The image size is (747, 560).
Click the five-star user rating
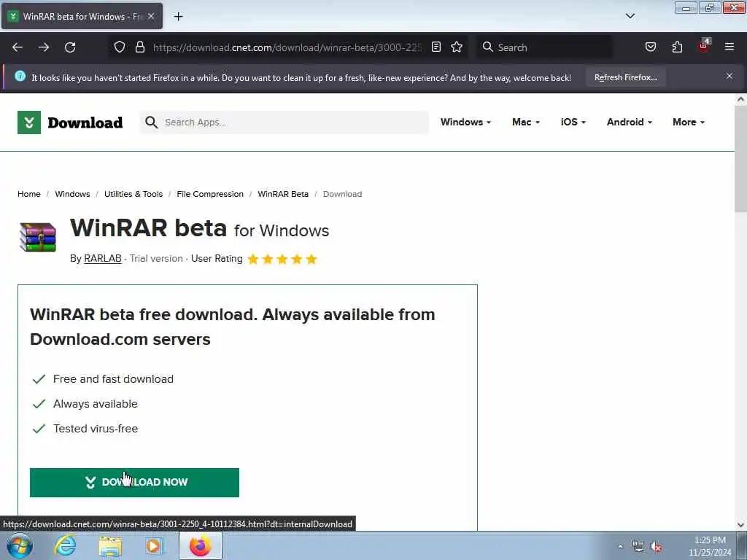(x=282, y=259)
